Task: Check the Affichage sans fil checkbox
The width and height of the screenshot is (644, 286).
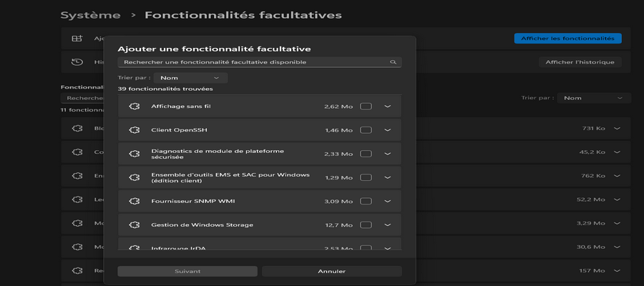Action: pos(366,107)
